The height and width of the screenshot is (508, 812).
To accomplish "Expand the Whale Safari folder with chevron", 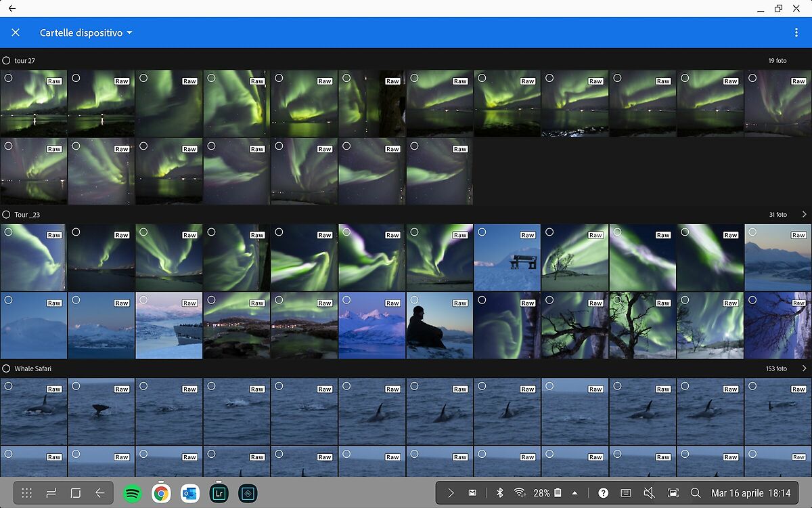I will coord(804,368).
